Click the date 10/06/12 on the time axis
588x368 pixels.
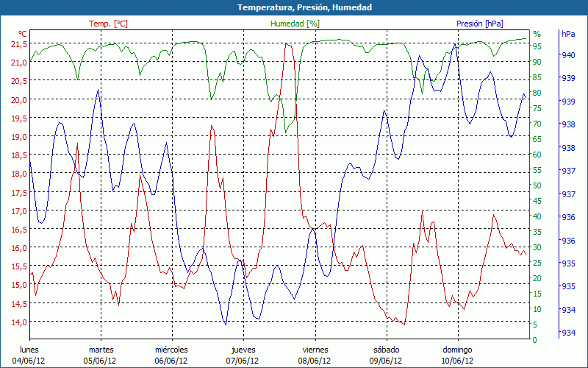457,361
